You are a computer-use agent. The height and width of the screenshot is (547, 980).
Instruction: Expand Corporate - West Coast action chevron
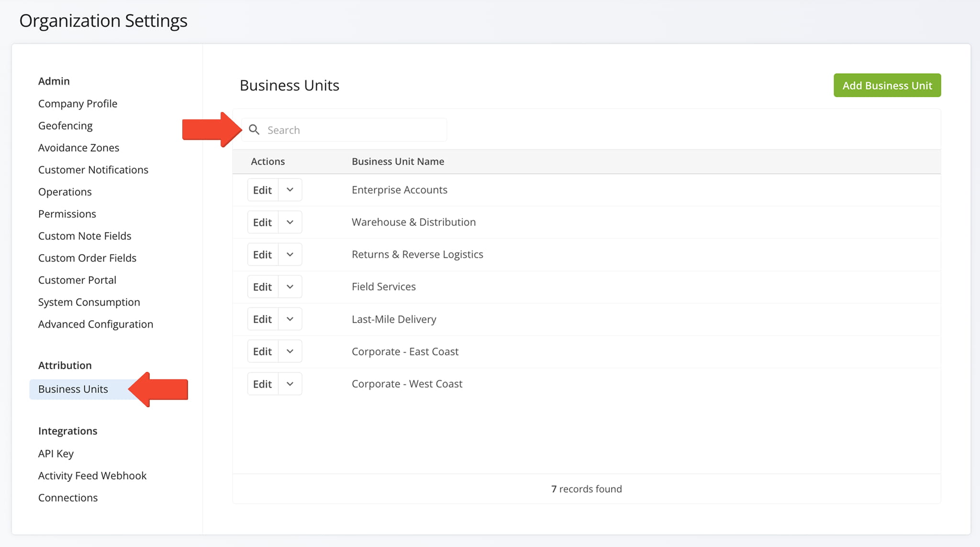[290, 384]
